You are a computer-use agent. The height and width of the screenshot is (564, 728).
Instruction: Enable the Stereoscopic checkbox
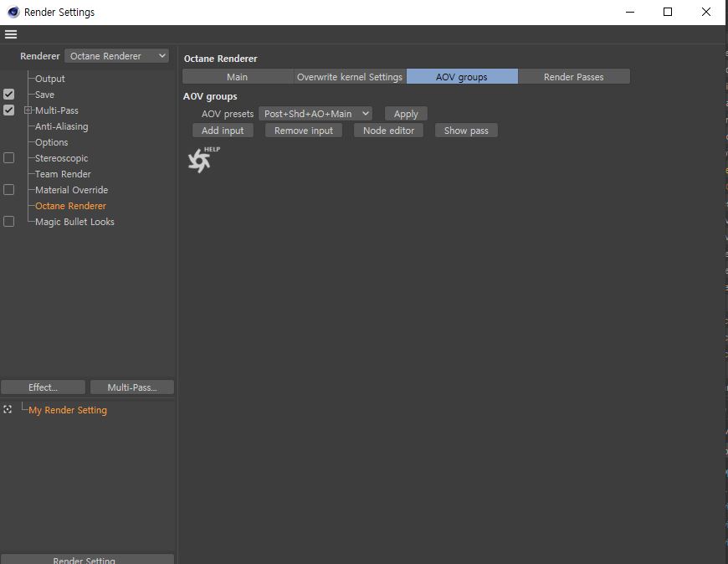[9, 158]
